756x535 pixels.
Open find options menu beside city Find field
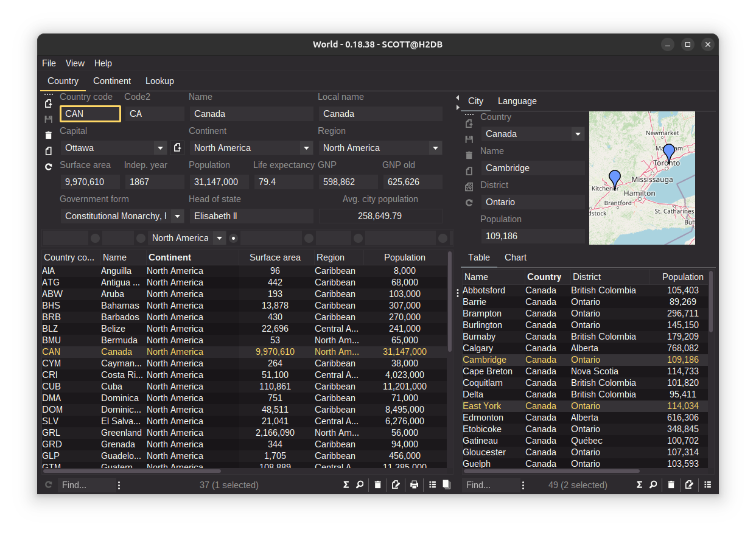(523, 485)
